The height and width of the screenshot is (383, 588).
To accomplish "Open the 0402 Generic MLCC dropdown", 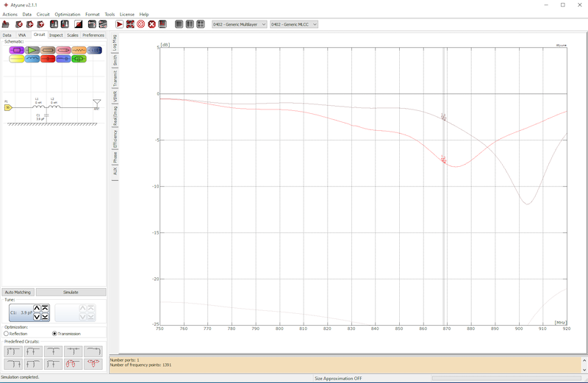I will 294,24.
